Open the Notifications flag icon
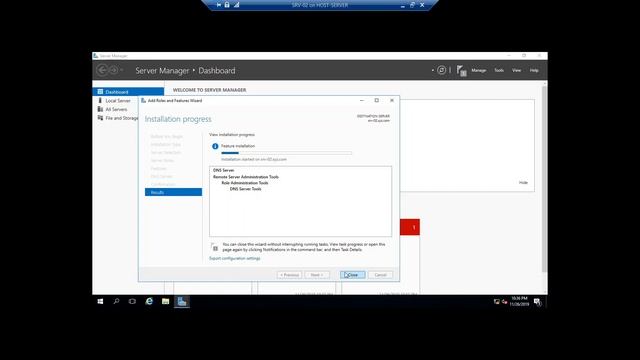 click(x=461, y=71)
